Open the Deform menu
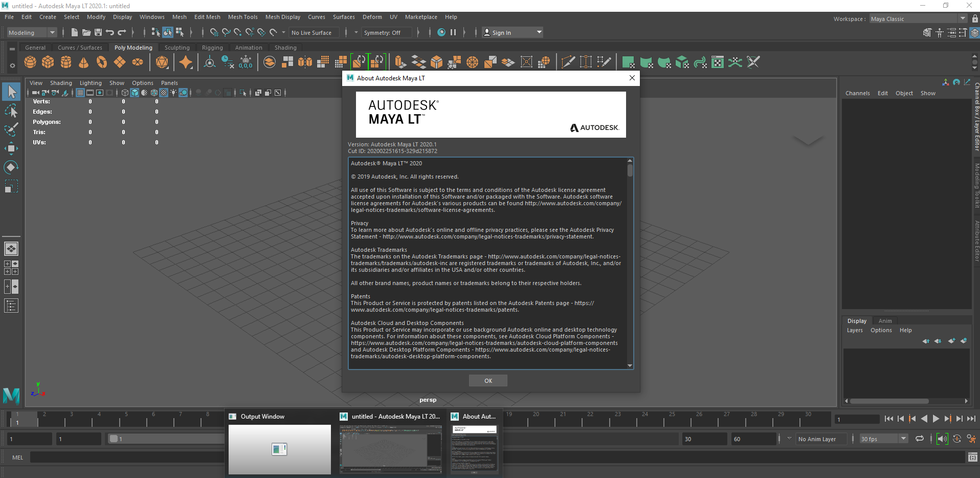The image size is (980, 478). coord(372,17)
